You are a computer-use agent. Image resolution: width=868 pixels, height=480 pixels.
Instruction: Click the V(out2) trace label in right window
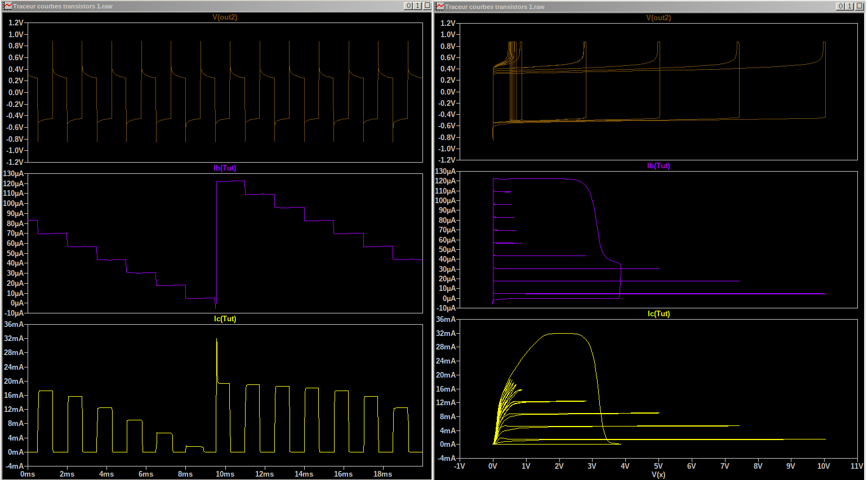point(658,18)
